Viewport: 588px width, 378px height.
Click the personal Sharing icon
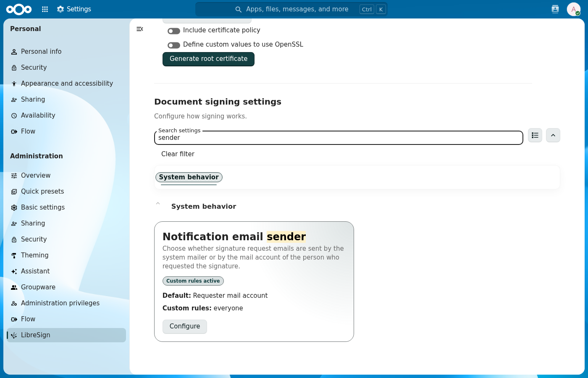pos(14,100)
